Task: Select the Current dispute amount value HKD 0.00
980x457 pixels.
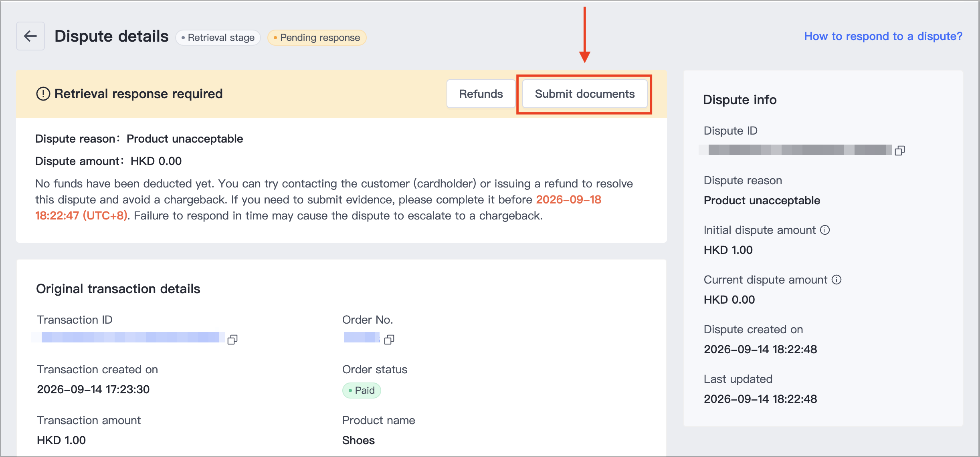Action: pos(729,300)
